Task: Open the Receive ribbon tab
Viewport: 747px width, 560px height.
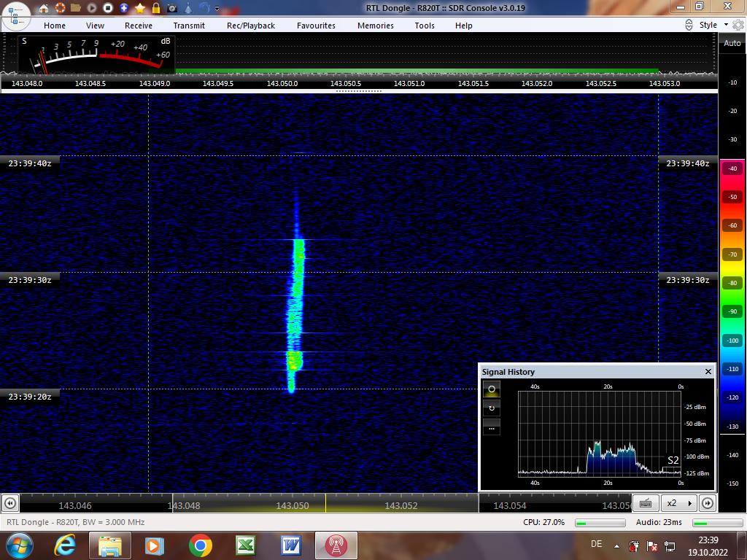Action: (138, 26)
